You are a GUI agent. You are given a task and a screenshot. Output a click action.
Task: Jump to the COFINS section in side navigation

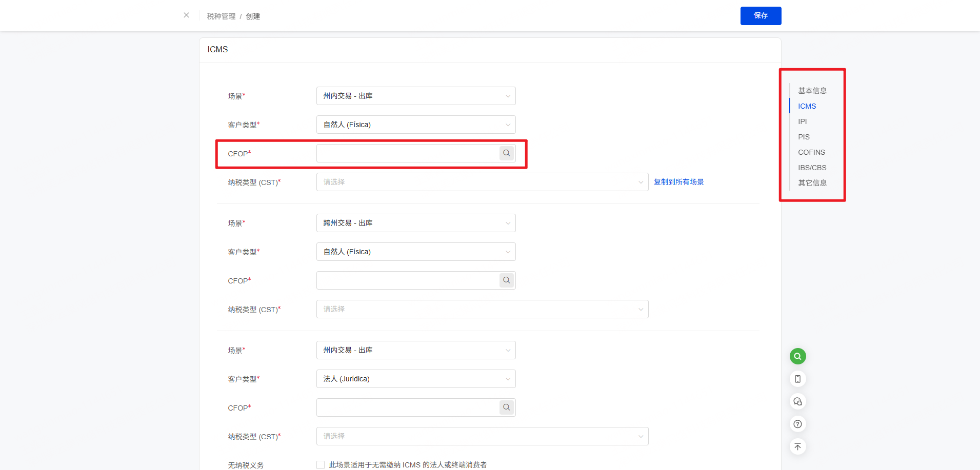[x=811, y=152]
